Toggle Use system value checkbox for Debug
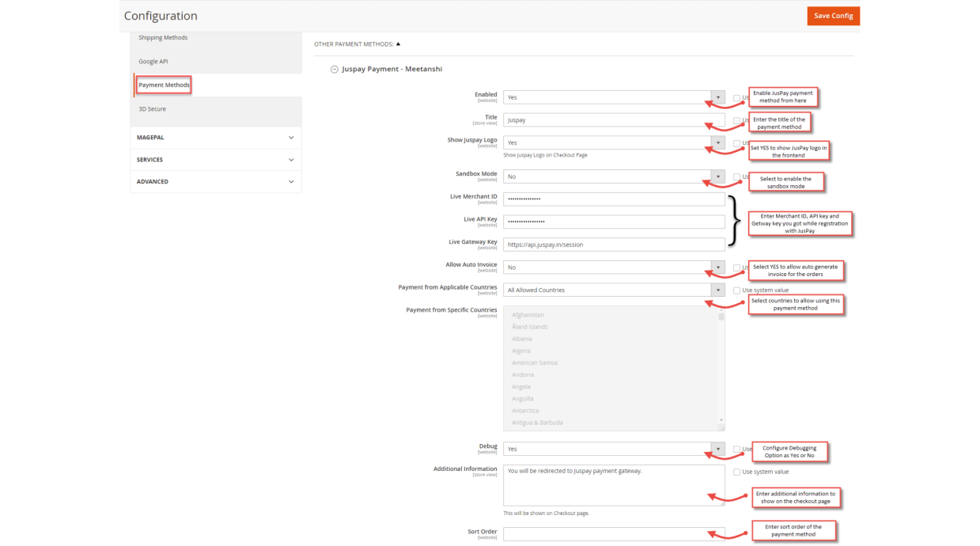Viewport: 980px width, 546px height. pos(736,449)
